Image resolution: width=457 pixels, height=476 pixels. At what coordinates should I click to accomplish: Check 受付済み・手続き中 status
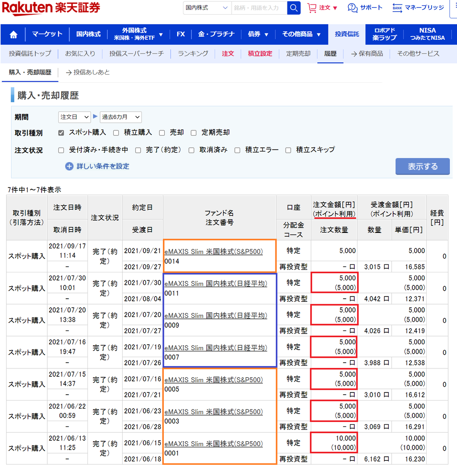point(61,150)
